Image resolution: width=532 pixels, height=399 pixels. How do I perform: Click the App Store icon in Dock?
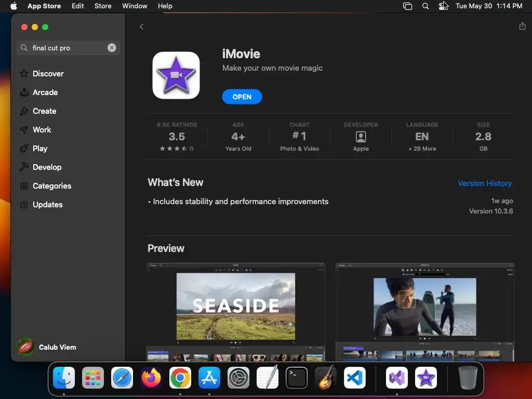(x=209, y=378)
